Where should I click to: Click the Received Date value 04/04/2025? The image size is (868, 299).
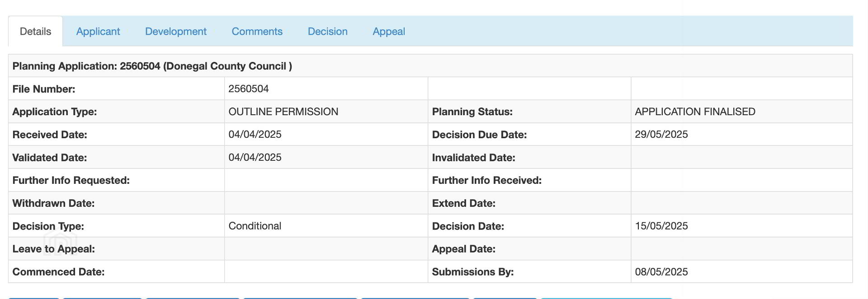click(255, 135)
